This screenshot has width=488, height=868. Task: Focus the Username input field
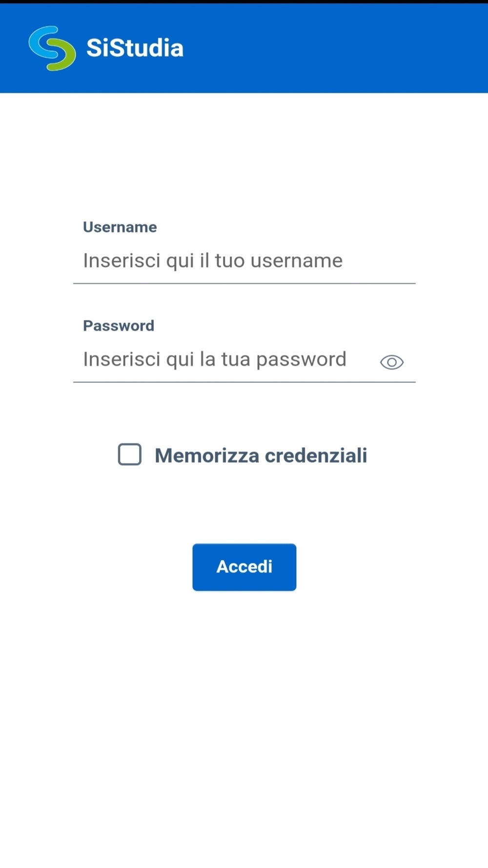point(244,261)
